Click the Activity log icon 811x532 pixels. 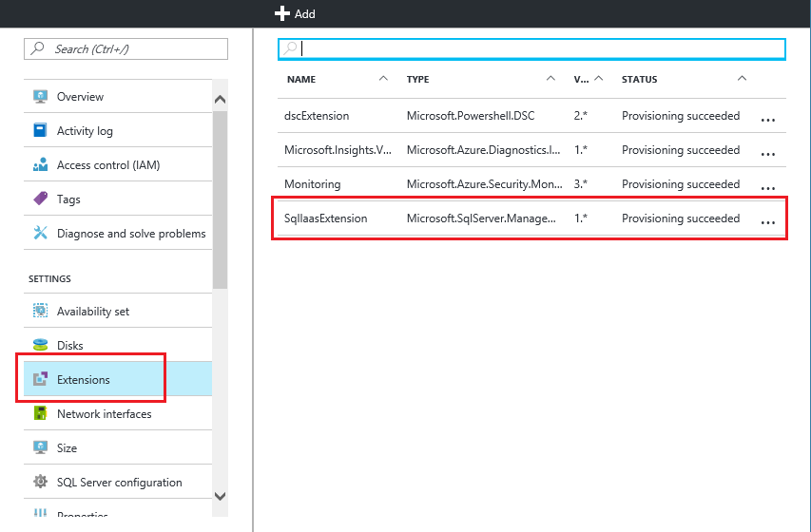[40, 130]
